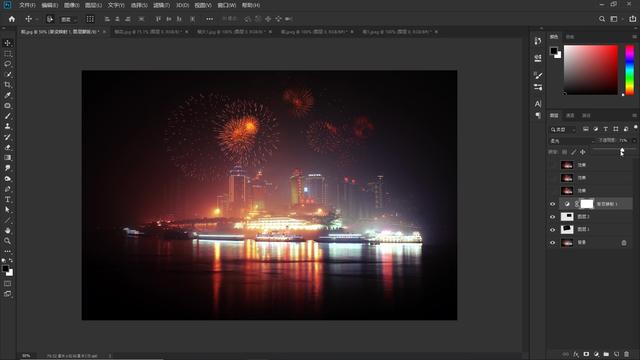This screenshot has width=640, height=360.
Task: Open the 3D menu in menu bar
Action: [x=182, y=5]
